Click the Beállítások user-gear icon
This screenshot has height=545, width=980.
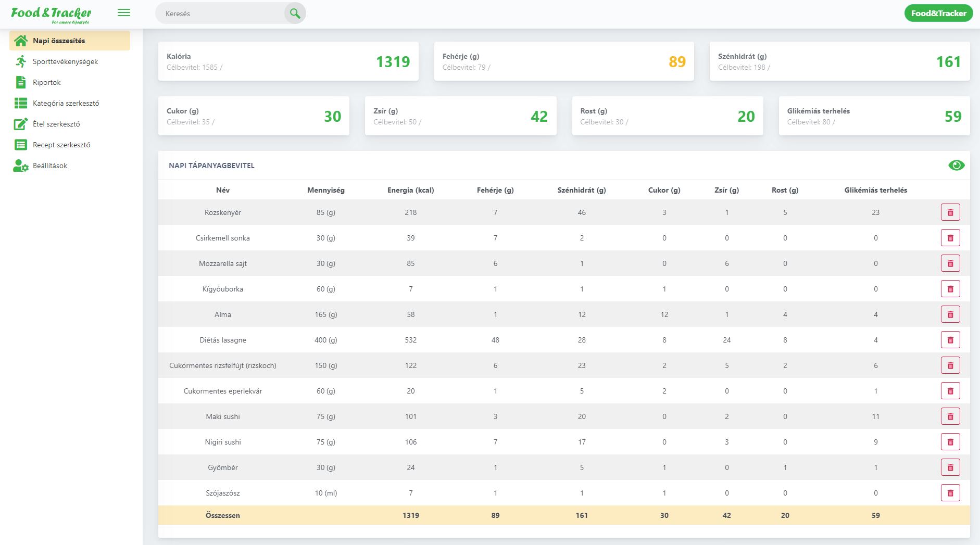pos(21,166)
